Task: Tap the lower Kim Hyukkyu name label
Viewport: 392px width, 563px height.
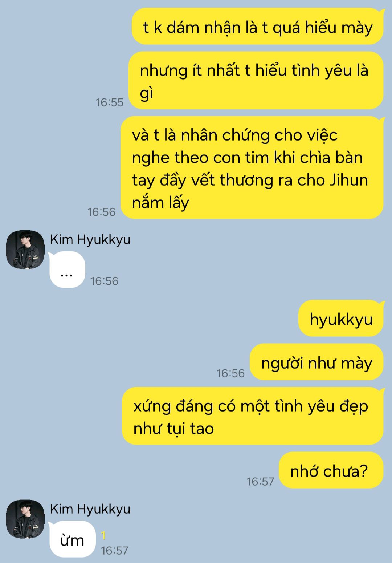Action: tap(90, 509)
